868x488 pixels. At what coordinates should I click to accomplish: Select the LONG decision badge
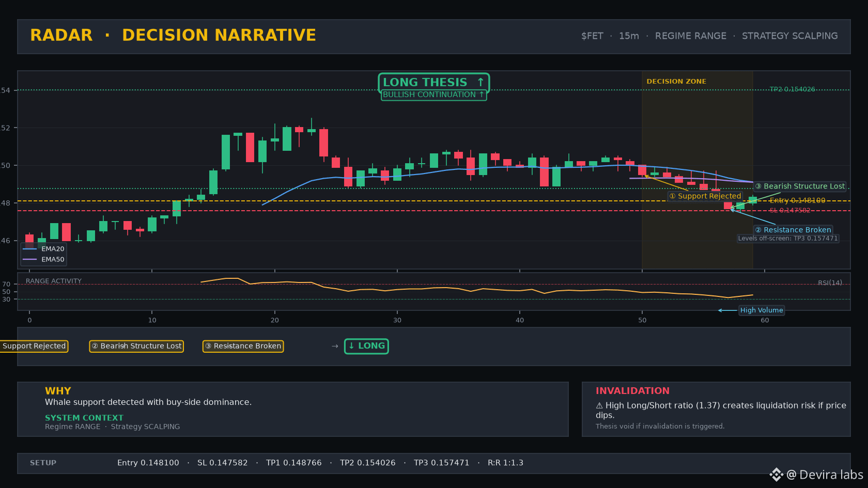click(366, 346)
